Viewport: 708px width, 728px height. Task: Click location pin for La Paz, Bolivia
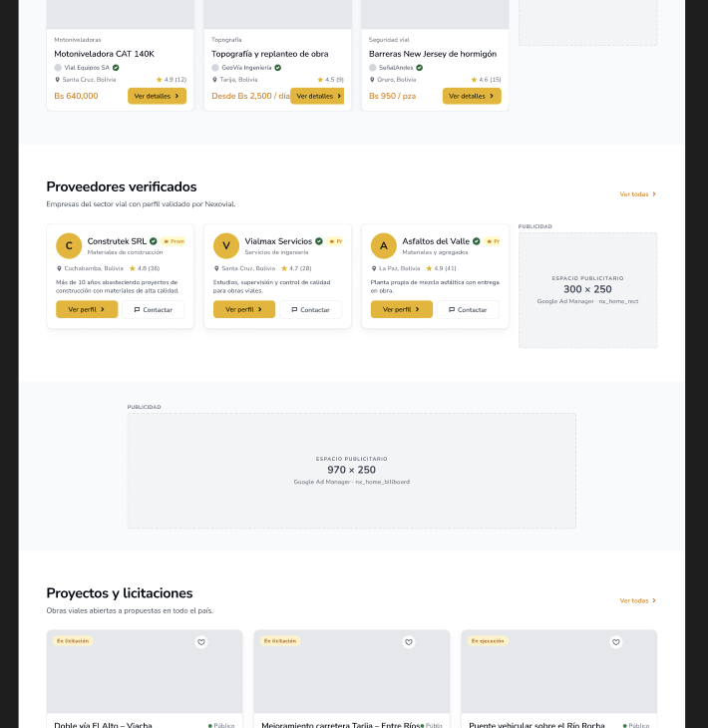tap(374, 268)
